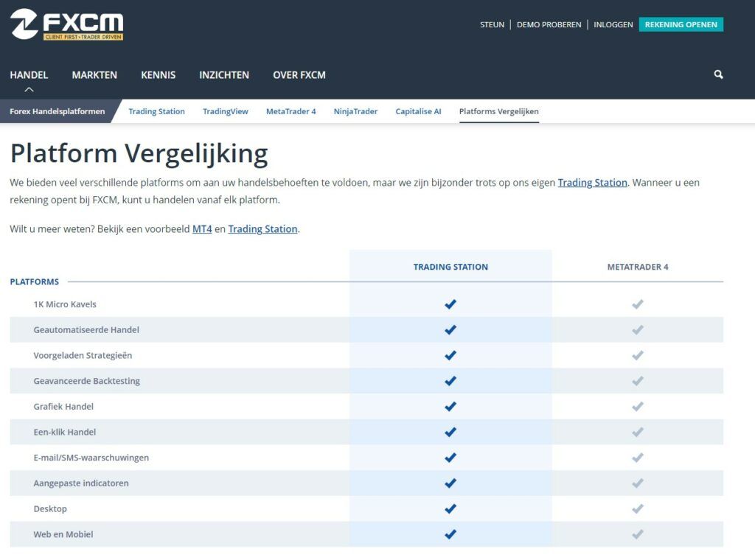
Task: Click the checkmark for E-mail/SMS-waarschuwingen under Trading Station
Action: pyautogui.click(x=450, y=457)
